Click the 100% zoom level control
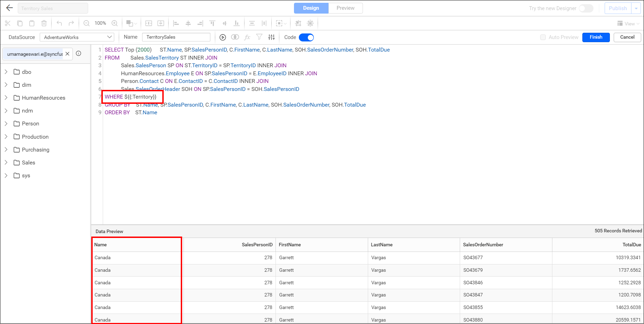 [x=100, y=23]
